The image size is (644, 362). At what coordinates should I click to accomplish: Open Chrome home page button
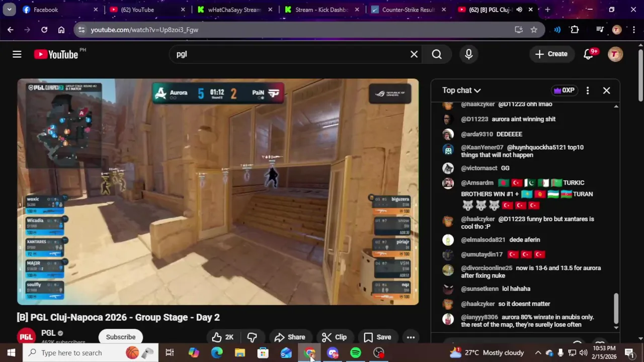(61, 30)
